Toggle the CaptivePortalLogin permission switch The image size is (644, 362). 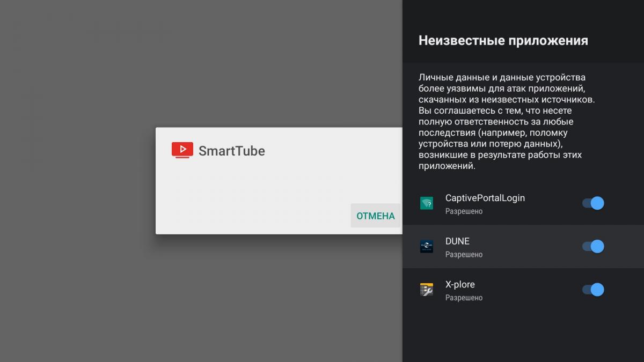593,203
